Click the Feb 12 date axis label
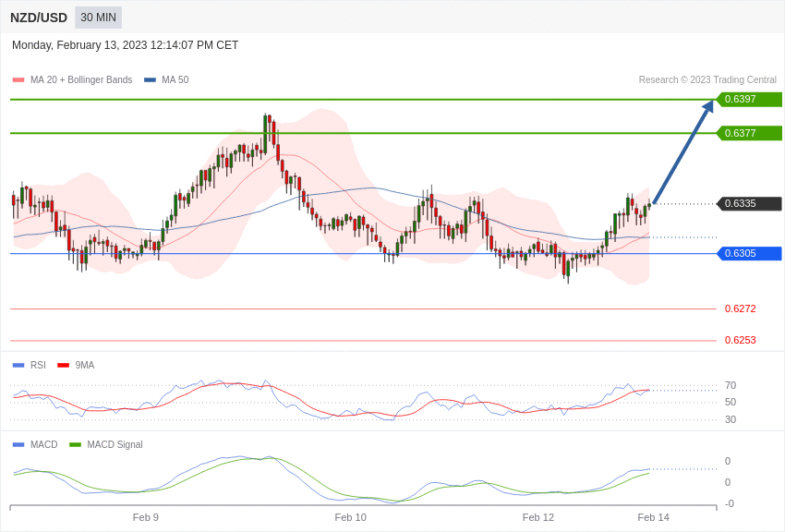Image resolution: width=785 pixels, height=532 pixels. 538,517
